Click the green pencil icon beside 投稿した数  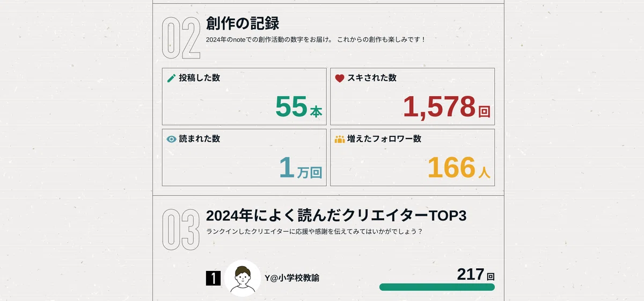pyautogui.click(x=172, y=78)
